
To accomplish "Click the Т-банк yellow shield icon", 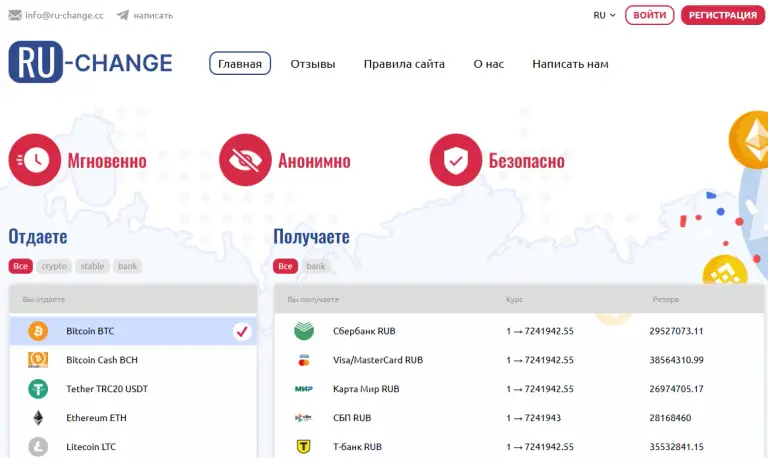I will coord(304,447).
